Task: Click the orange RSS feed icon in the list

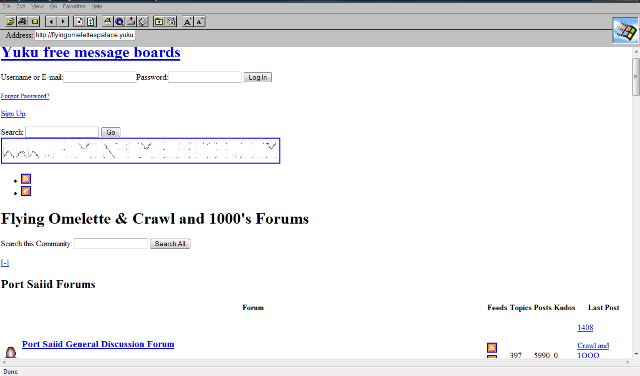Action: (26, 179)
